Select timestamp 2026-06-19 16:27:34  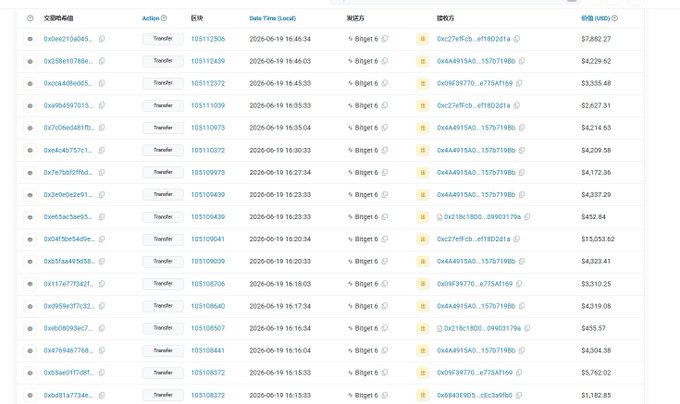pos(280,173)
